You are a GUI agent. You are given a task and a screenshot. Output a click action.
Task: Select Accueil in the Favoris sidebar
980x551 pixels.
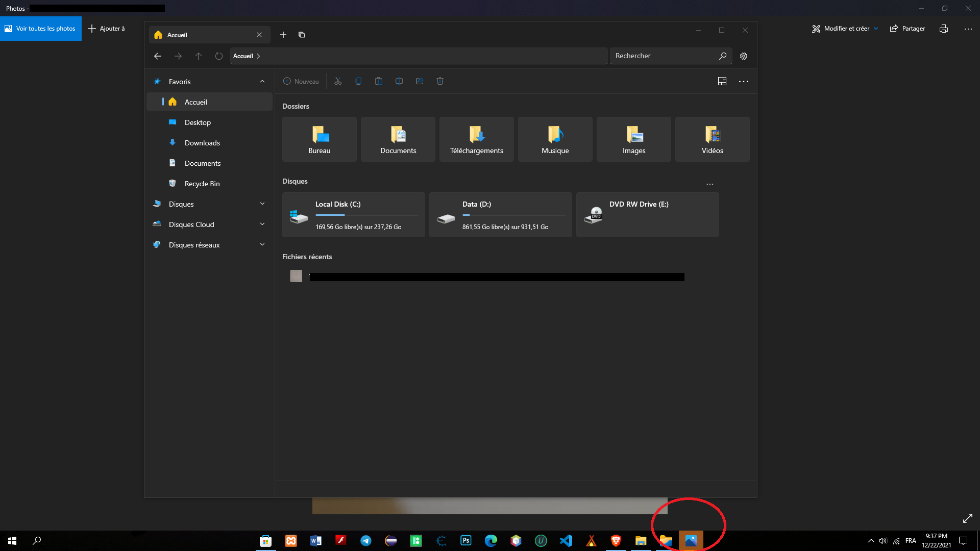click(209, 102)
